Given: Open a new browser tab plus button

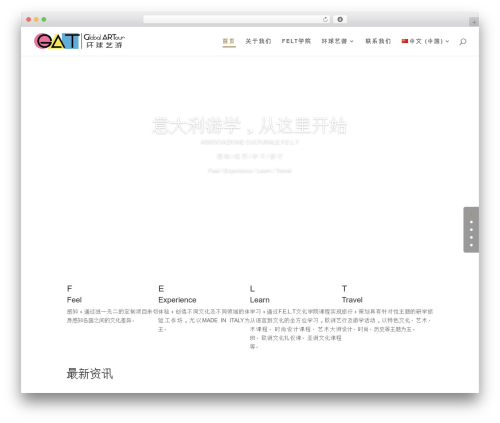Looking at the screenshot, I should coord(474,22).
